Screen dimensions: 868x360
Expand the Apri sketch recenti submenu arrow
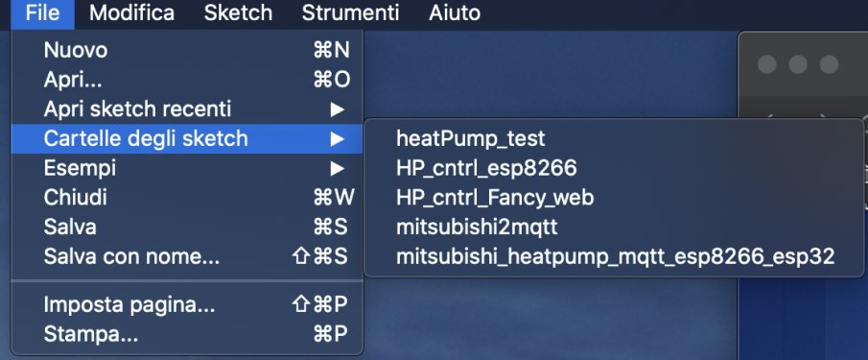click(338, 109)
